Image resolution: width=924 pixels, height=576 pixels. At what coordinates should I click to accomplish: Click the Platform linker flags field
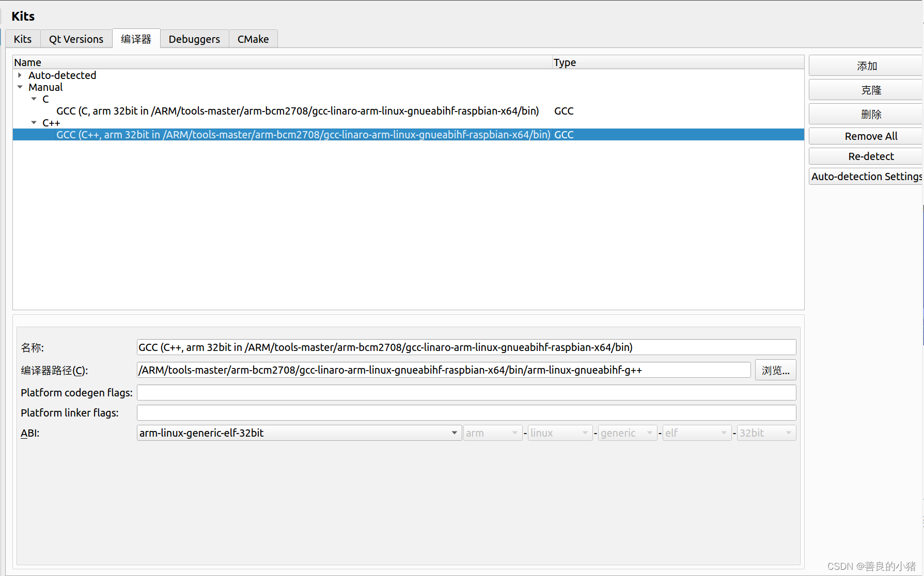pos(466,413)
